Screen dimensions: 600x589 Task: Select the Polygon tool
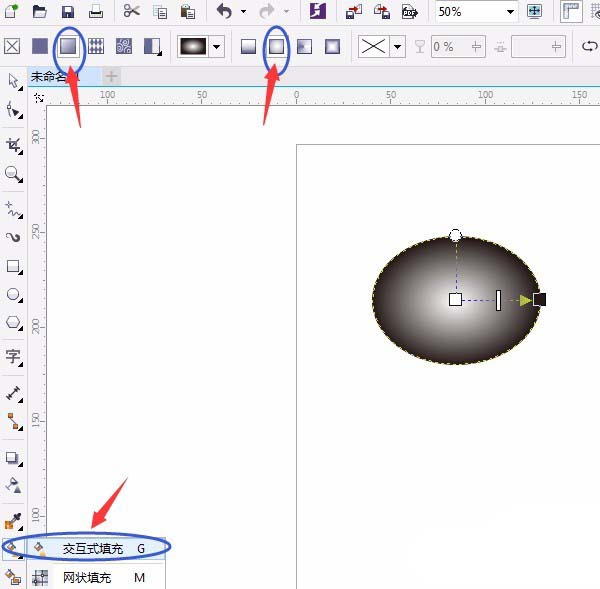pos(13,323)
